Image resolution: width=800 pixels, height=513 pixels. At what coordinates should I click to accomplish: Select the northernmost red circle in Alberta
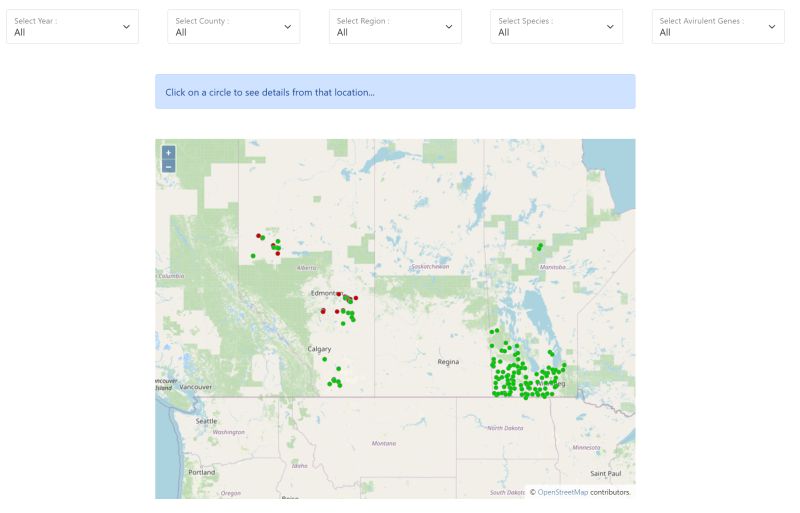coord(258,236)
